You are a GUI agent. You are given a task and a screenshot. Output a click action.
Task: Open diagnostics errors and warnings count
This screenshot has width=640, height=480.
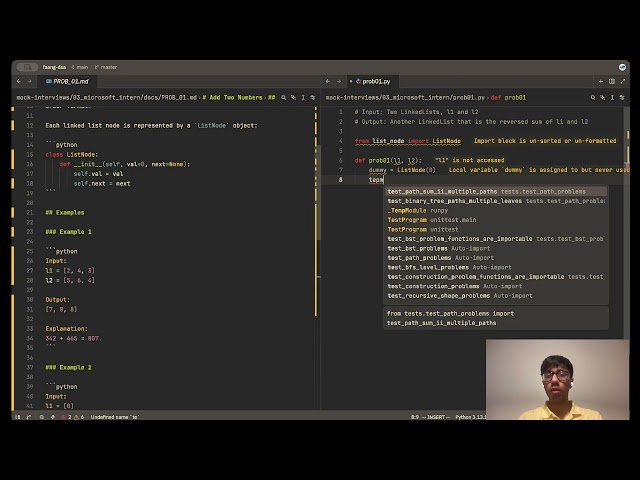tap(73, 417)
